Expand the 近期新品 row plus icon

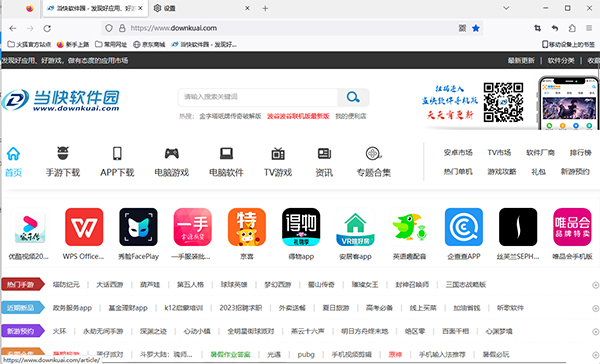click(595, 308)
